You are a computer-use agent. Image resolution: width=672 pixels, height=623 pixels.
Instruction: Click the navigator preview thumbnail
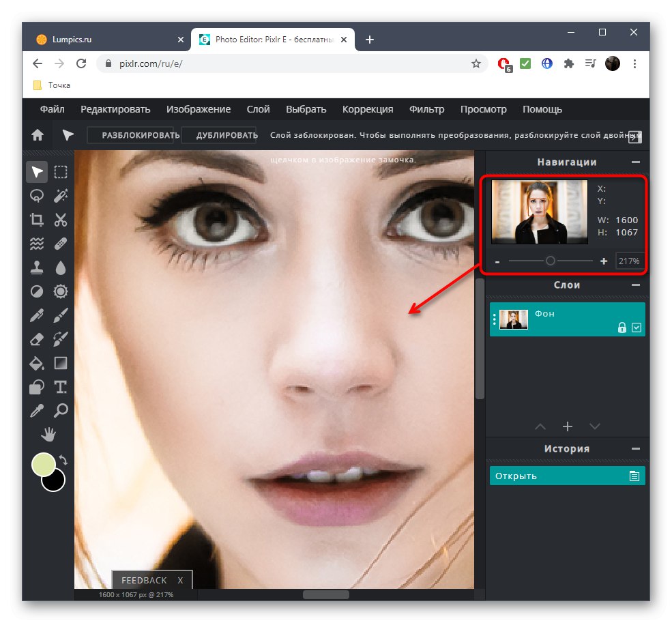[540, 212]
